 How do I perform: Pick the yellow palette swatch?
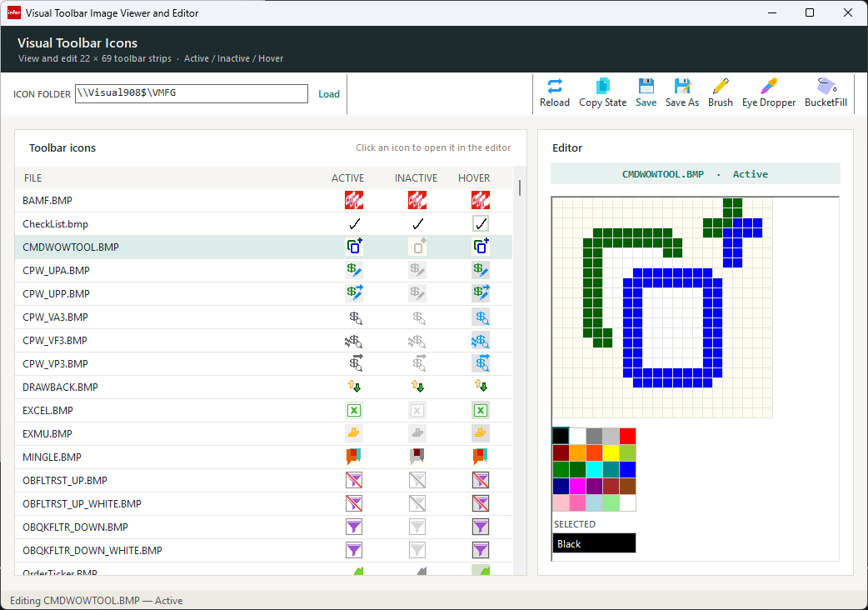(611, 452)
